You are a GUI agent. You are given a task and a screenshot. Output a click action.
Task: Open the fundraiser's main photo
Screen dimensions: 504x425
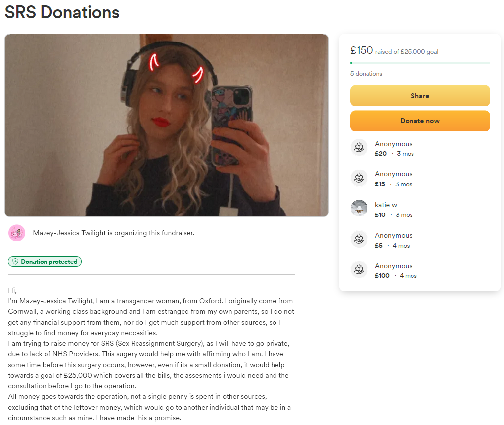point(167,126)
